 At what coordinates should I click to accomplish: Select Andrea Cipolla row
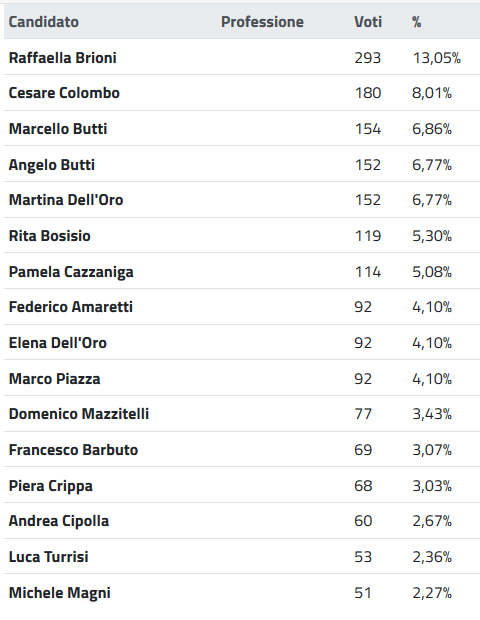pos(242,521)
